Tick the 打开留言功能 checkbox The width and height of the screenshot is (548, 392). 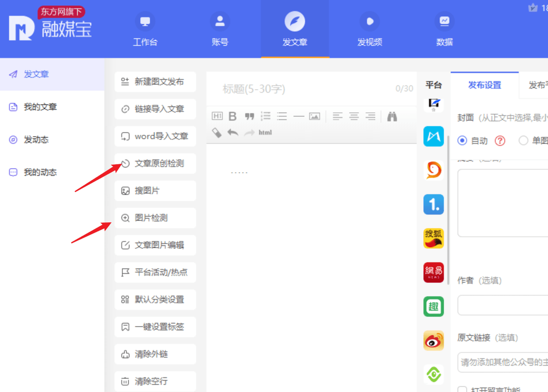click(x=462, y=389)
